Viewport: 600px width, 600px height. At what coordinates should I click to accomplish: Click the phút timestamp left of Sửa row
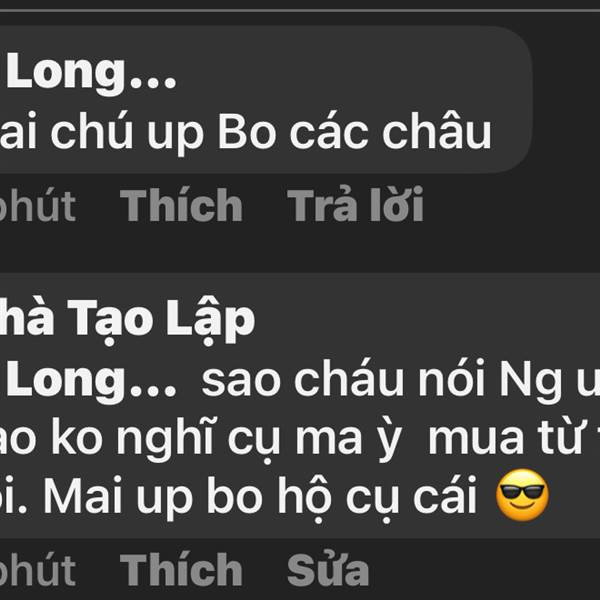38,570
